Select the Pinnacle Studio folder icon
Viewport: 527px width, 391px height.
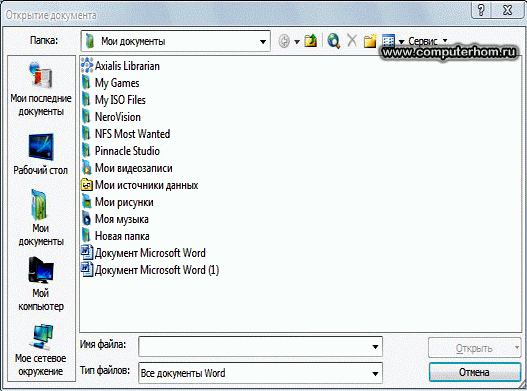[x=86, y=151]
